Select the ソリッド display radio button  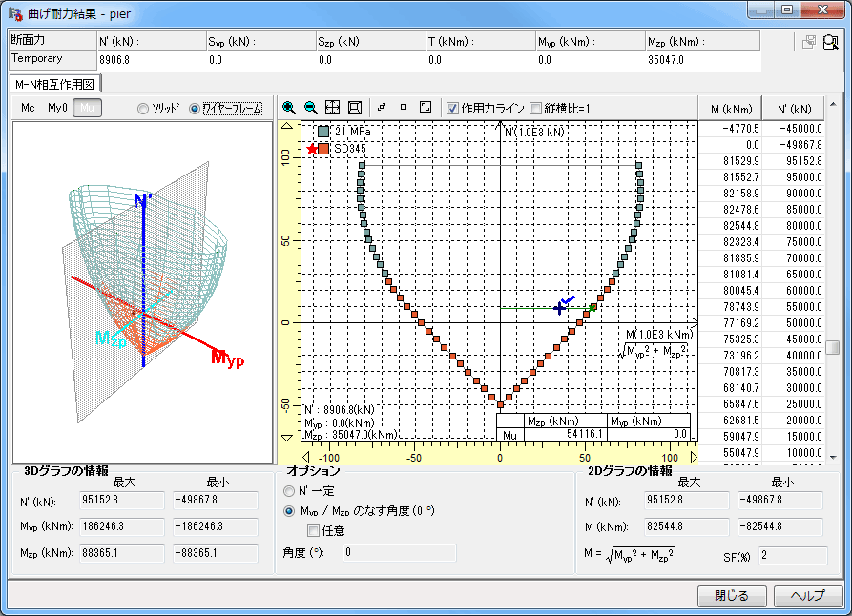pyautogui.click(x=143, y=108)
